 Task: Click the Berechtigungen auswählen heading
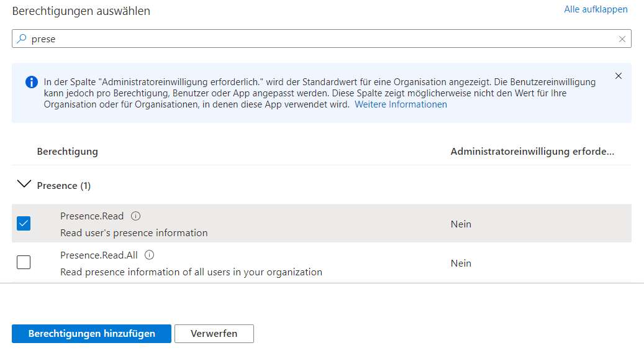click(81, 11)
